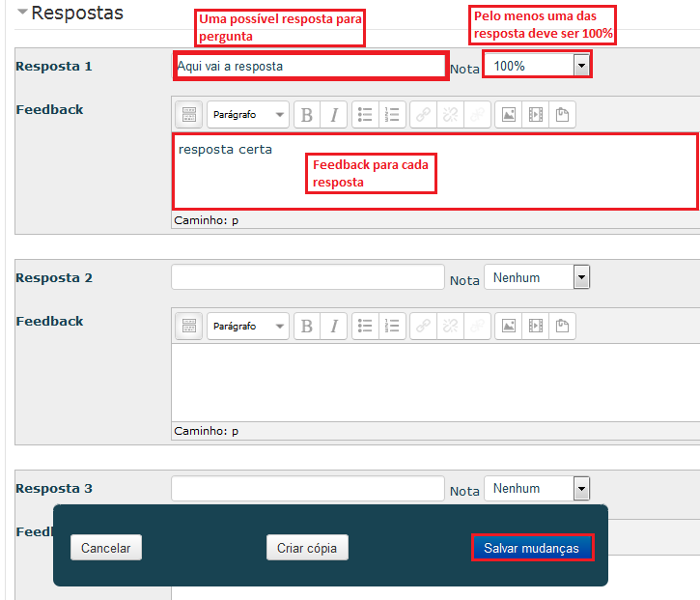Screen dimensions: 700x600
Task: Click manage files icon in Resposta 1 feedback
Action: (562, 115)
